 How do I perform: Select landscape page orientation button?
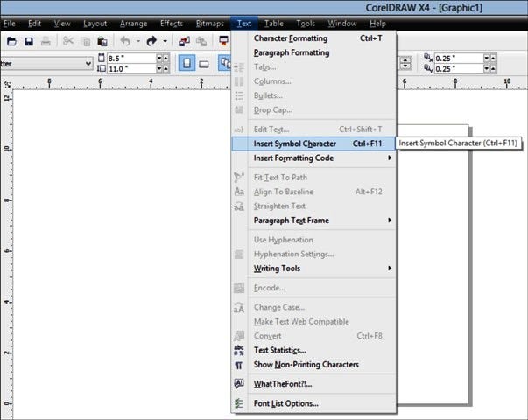click(x=204, y=63)
